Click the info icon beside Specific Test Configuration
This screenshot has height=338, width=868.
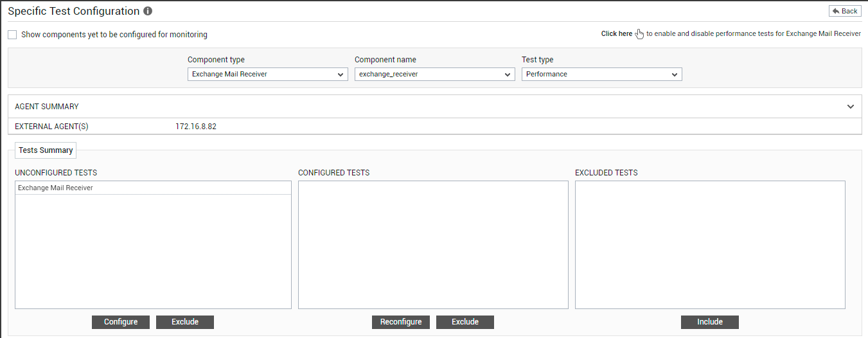(148, 12)
